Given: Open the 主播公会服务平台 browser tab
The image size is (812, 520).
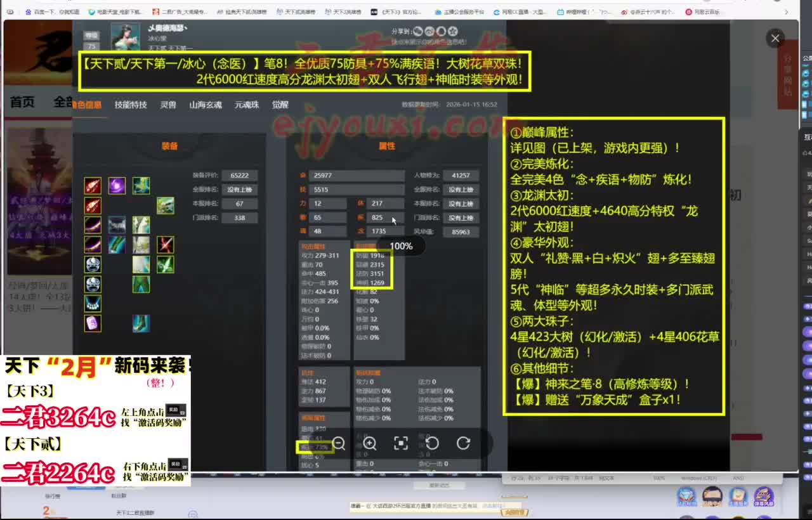Looking at the screenshot, I should 461,11.
